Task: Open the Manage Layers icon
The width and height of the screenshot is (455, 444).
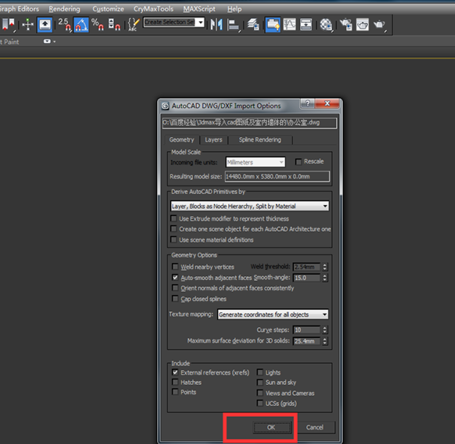Action: point(253,25)
